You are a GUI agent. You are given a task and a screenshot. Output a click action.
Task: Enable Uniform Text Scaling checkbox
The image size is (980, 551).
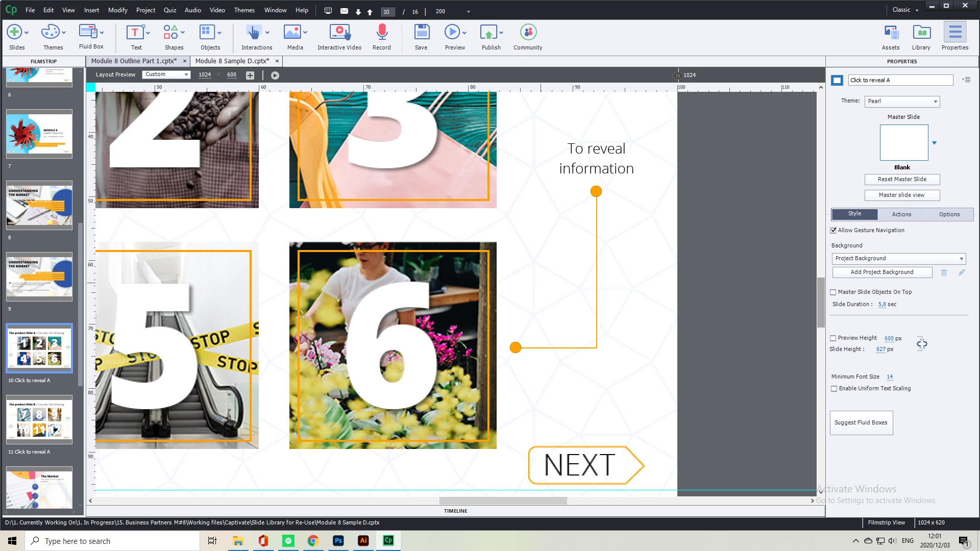[x=834, y=389]
